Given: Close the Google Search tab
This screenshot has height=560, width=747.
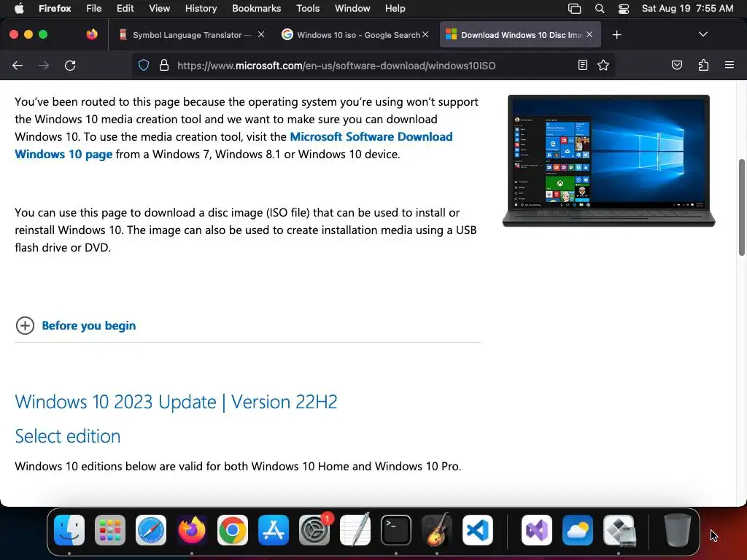Looking at the screenshot, I should [425, 35].
